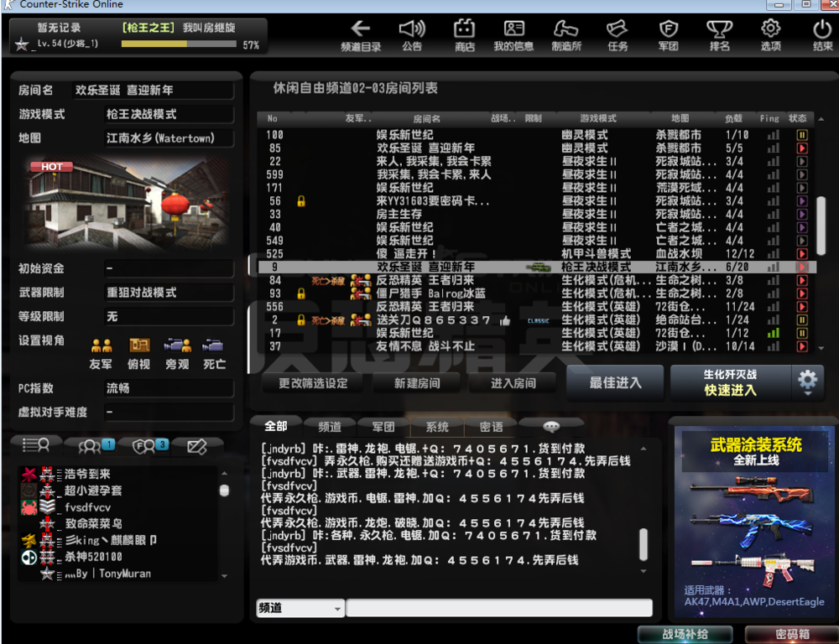Click Enter Room (进入房间) button
This screenshot has width=839, height=644.
[513, 383]
